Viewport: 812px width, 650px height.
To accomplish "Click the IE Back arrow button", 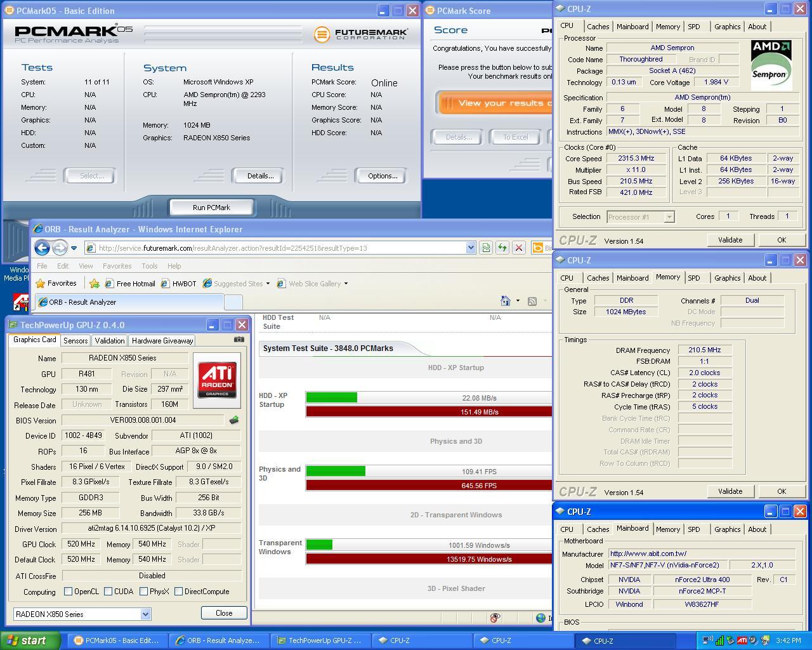I will (43, 248).
